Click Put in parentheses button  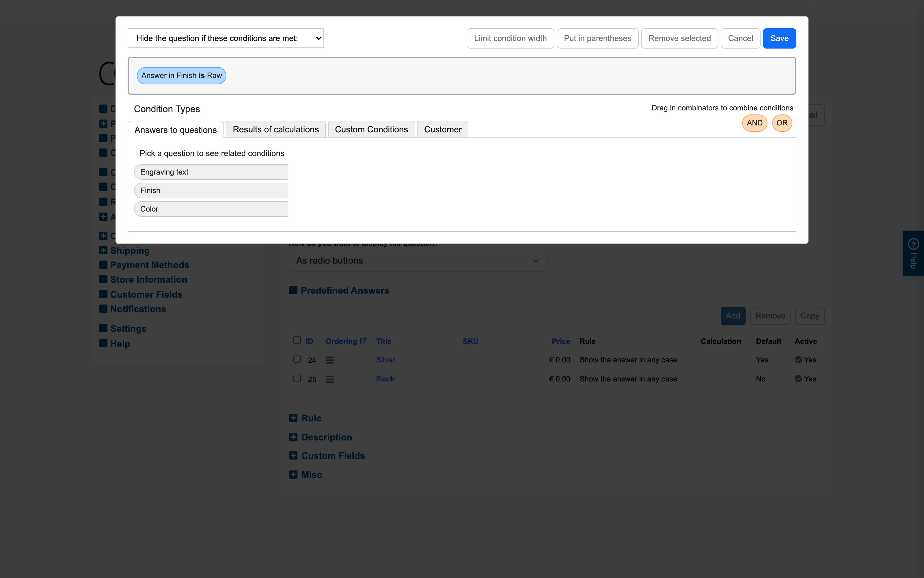coord(597,38)
